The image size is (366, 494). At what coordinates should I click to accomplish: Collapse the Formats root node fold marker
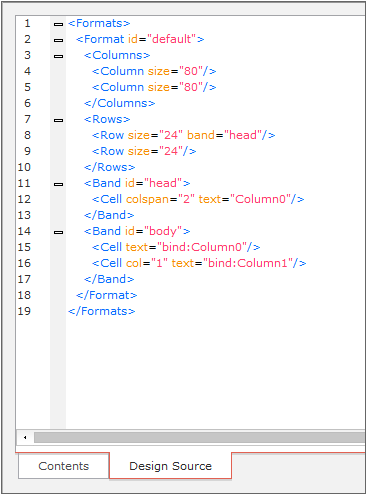58,24
